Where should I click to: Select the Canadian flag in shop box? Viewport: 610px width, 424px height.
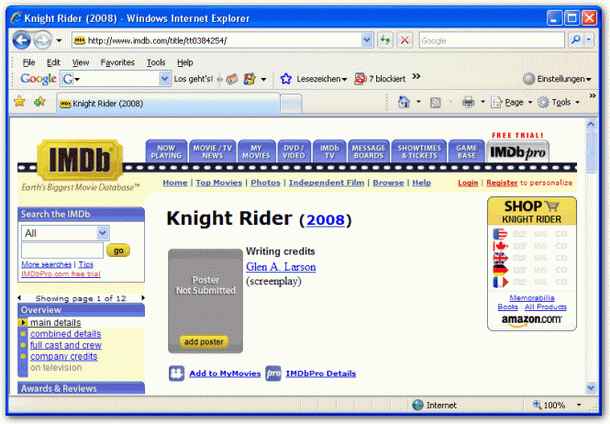(x=500, y=246)
